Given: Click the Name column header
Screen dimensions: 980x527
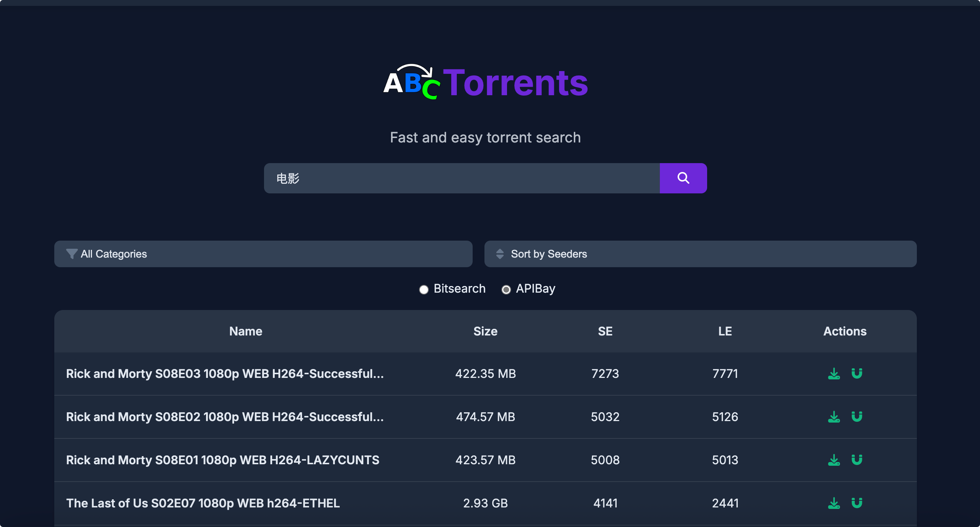Looking at the screenshot, I should click(246, 331).
